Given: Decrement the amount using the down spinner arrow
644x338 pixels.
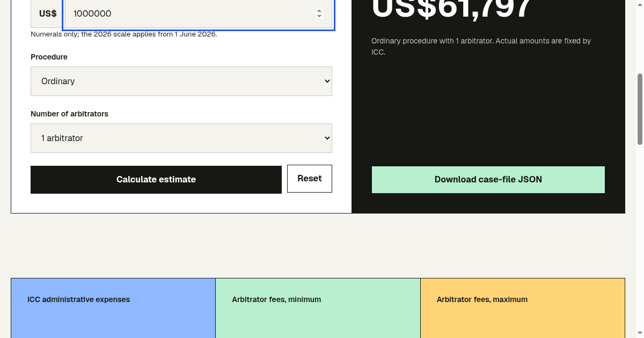Looking at the screenshot, I should click(x=319, y=16).
